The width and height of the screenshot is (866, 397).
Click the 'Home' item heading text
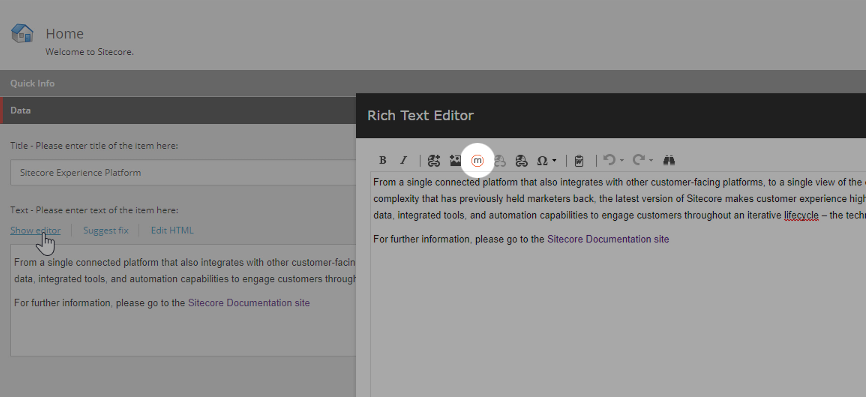click(65, 34)
